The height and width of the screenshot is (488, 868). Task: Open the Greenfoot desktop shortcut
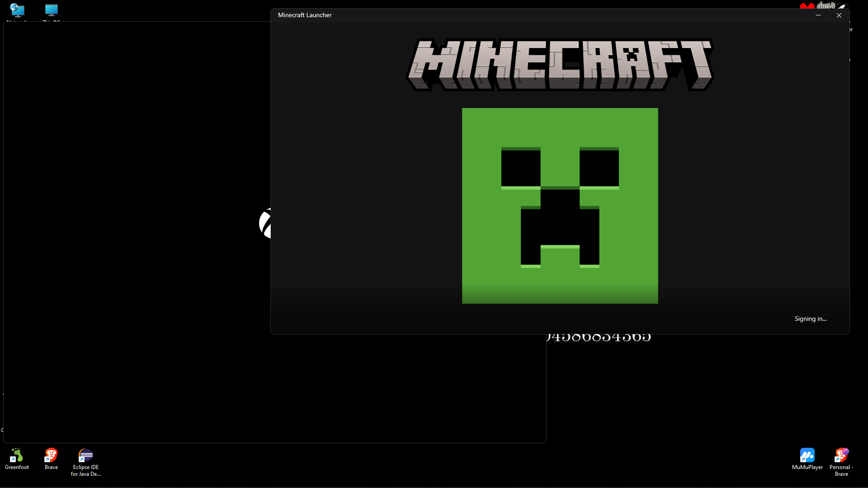coord(17,459)
